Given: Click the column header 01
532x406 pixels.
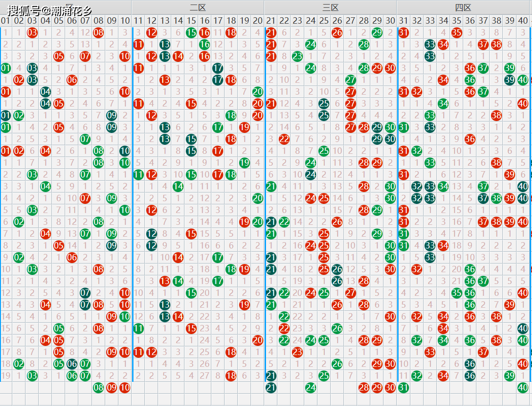Looking at the screenshot, I should point(5,20).
